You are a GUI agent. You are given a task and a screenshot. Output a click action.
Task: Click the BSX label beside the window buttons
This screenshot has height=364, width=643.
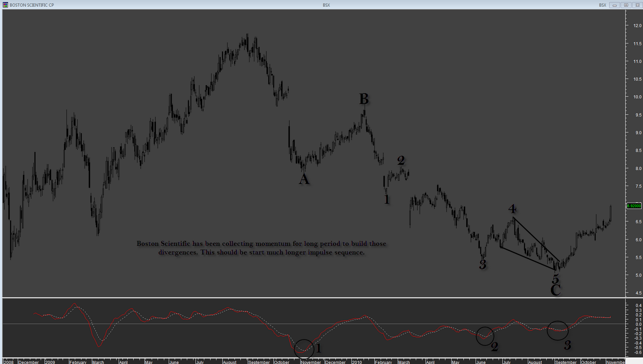tap(603, 5)
